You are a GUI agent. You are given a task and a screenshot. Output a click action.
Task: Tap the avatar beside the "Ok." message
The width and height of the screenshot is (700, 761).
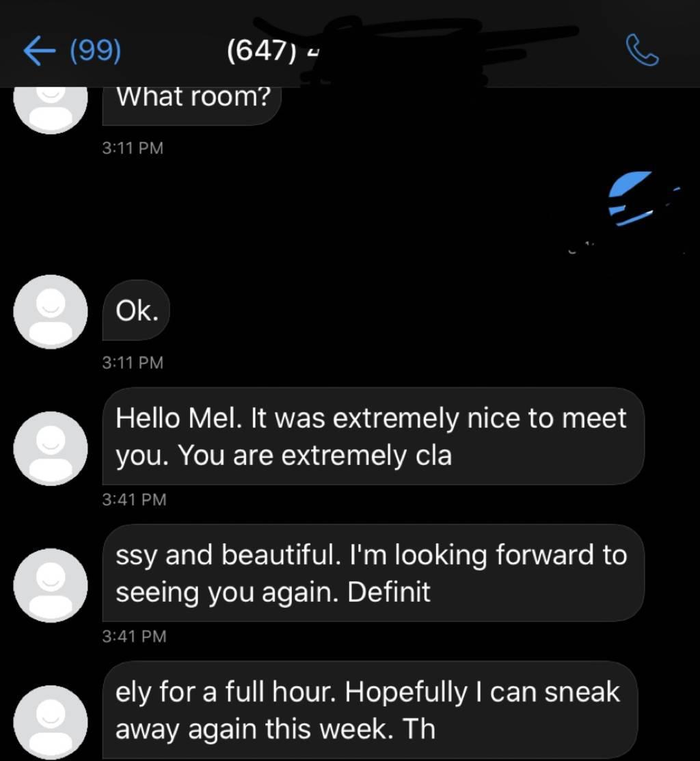point(51,311)
